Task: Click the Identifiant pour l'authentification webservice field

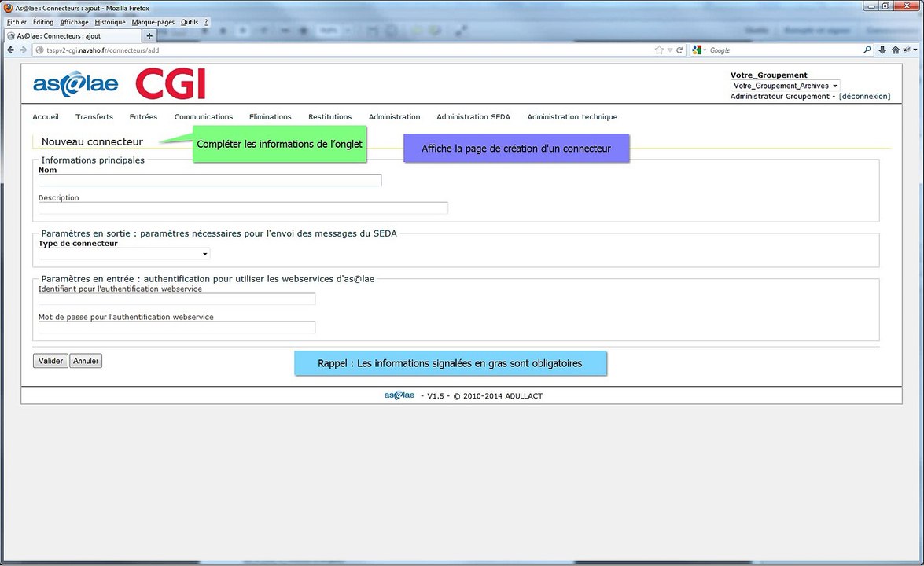Action: (x=178, y=300)
